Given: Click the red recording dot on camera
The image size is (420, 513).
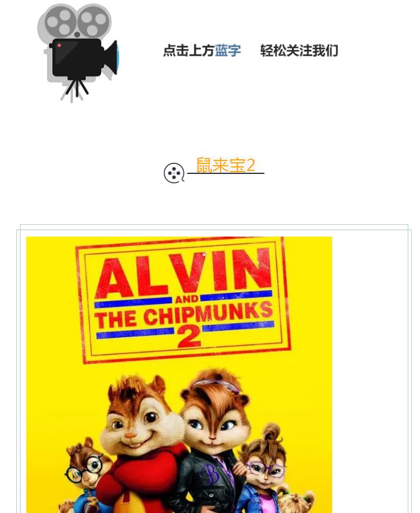Looking at the screenshot, I should pyautogui.click(x=59, y=46).
